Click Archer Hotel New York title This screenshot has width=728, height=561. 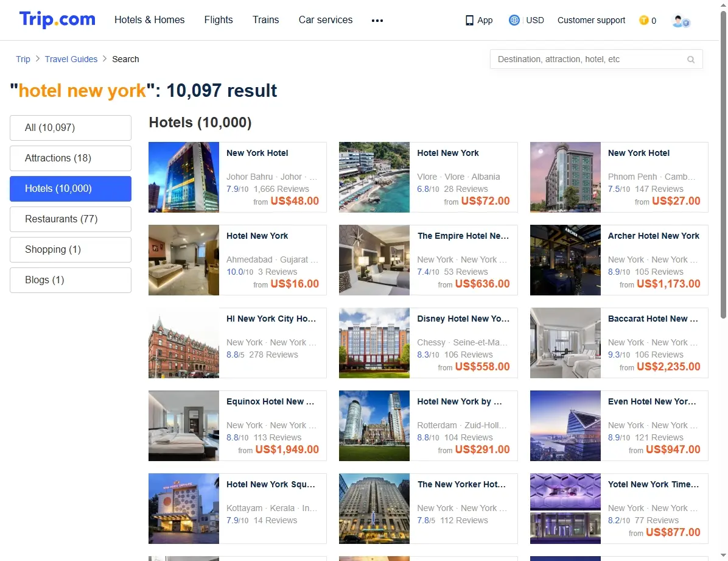tap(653, 236)
